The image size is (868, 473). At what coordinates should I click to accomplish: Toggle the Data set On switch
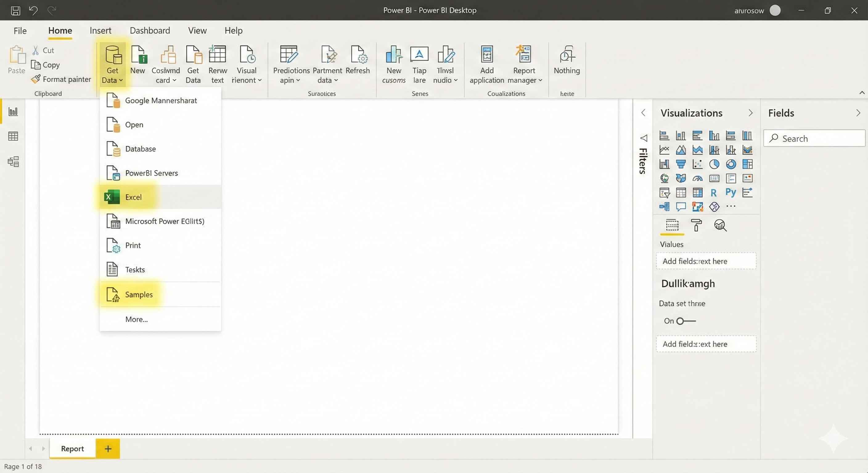click(x=686, y=321)
